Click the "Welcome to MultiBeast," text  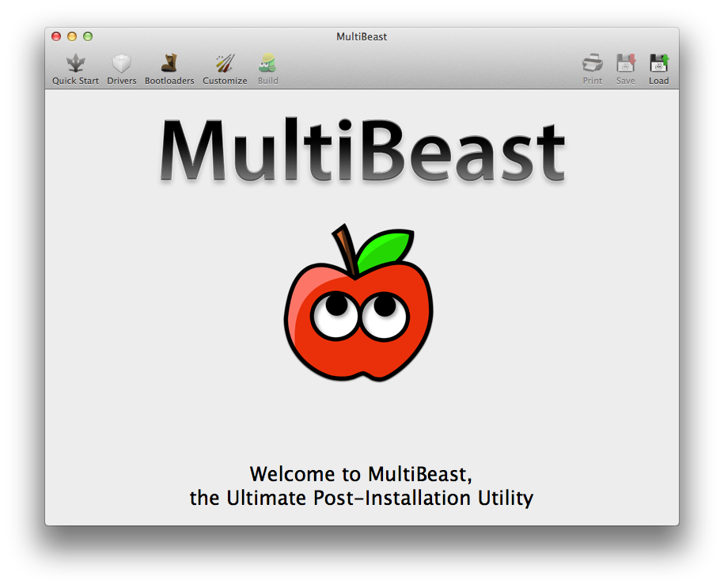pos(361,474)
